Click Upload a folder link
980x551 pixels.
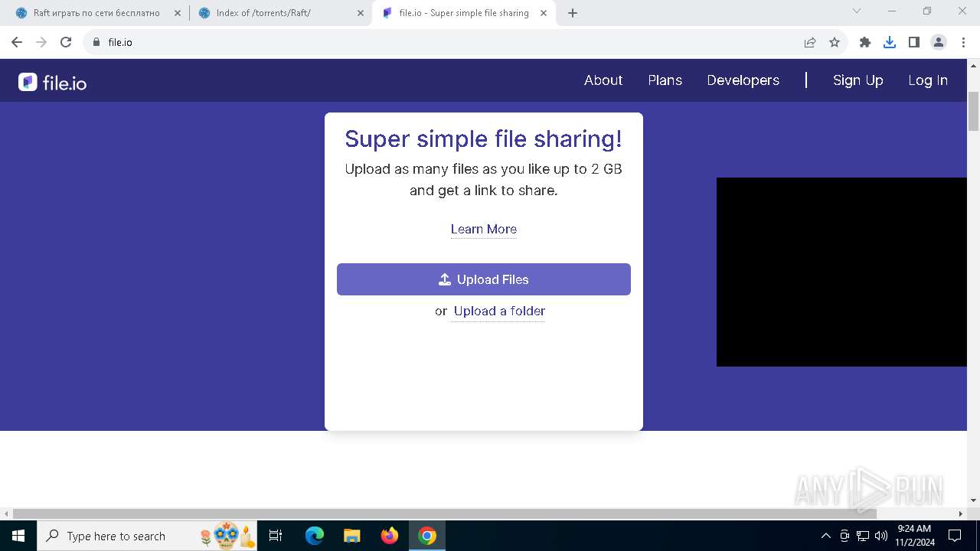point(499,311)
